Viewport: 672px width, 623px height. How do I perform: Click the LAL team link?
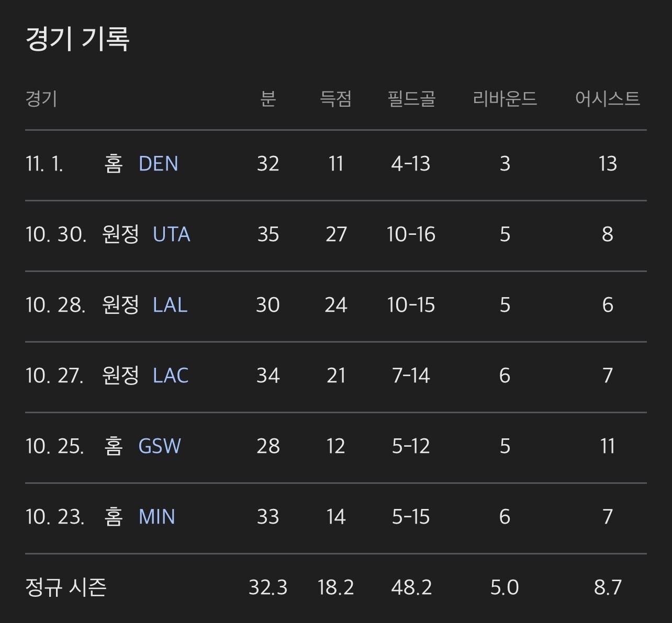170,305
